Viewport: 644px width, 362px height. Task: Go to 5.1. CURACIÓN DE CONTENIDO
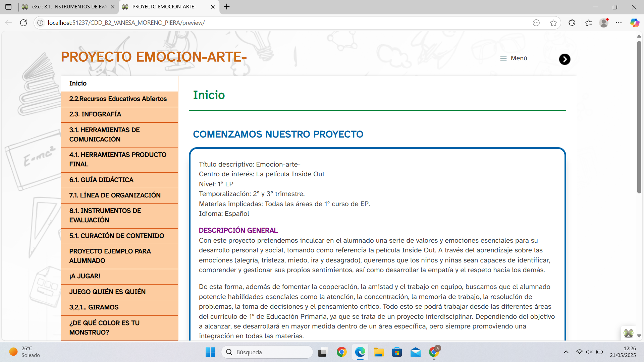click(119, 236)
